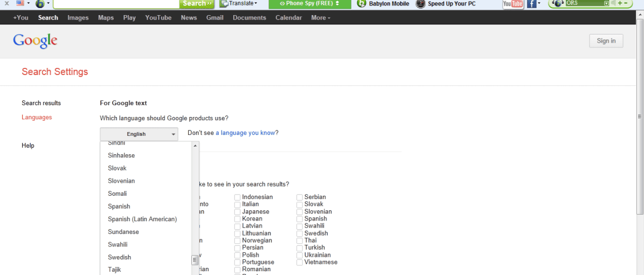Open the Search results settings section
644x275 pixels.
(41, 103)
